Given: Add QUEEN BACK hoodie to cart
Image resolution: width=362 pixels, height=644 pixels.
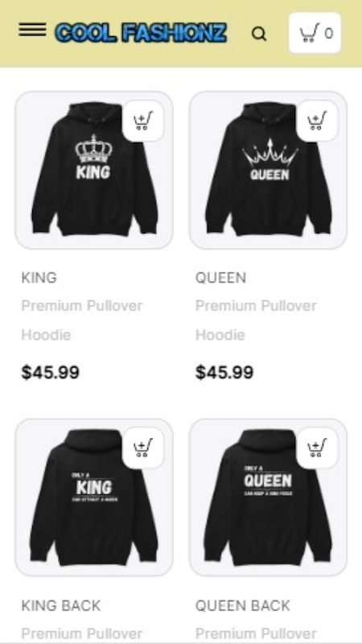Looking at the screenshot, I should 317,448.
